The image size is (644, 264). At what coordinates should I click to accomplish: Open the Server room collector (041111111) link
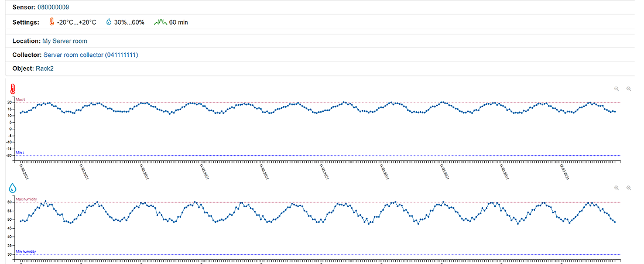pos(91,54)
